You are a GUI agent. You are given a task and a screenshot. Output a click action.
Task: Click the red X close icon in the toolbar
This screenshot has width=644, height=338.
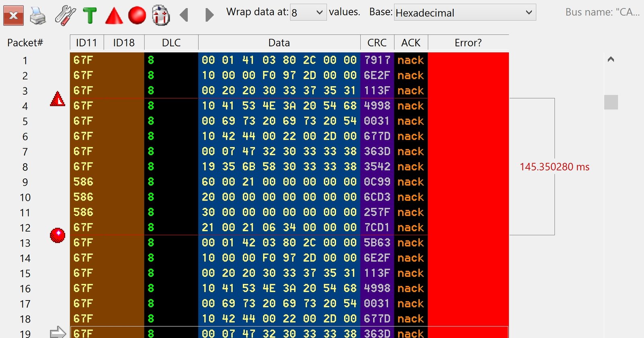tap(13, 16)
